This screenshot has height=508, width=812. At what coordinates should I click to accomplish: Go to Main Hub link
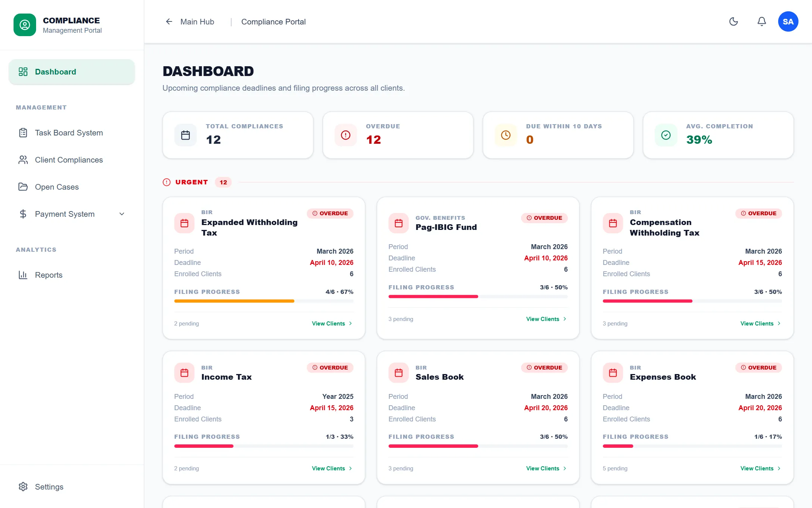(197, 22)
